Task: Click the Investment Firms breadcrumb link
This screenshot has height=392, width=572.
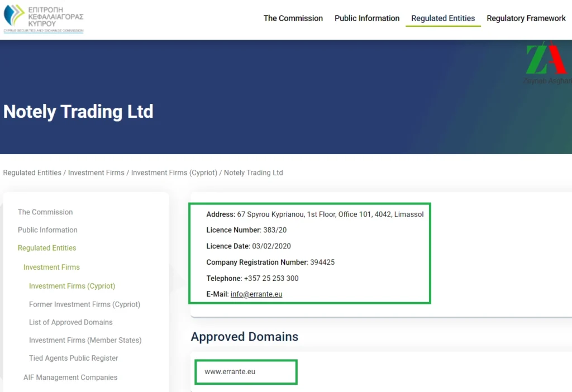Action: tap(96, 173)
